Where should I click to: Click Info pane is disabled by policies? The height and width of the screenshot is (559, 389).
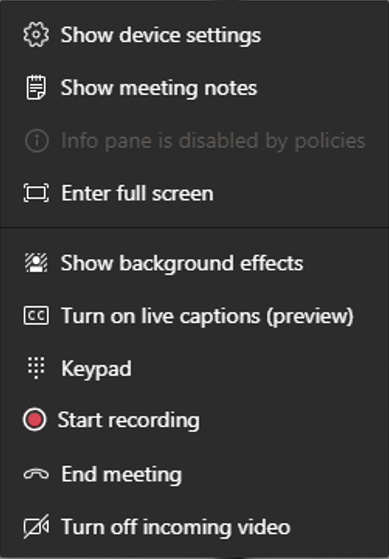click(x=213, y=141)
